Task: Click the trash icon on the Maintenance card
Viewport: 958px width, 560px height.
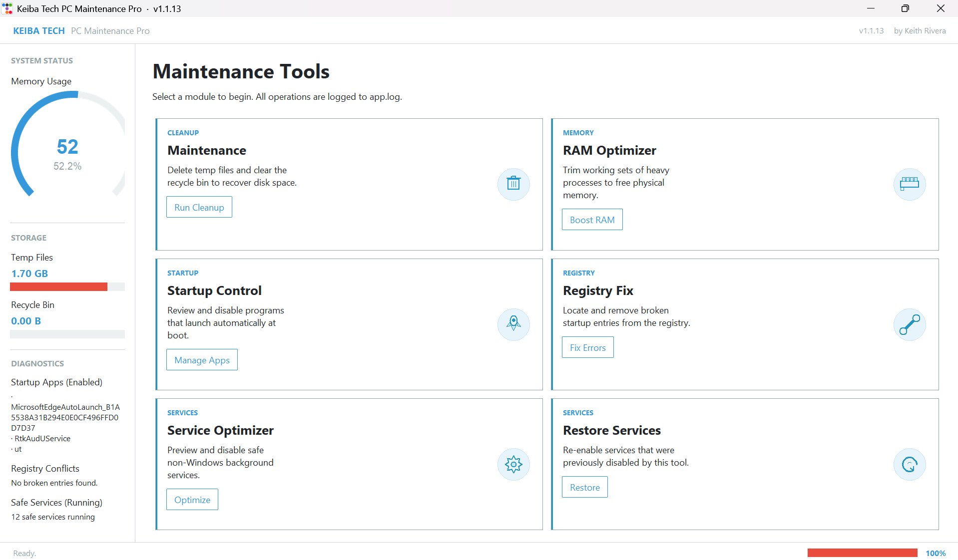Action: click(513, 184)
